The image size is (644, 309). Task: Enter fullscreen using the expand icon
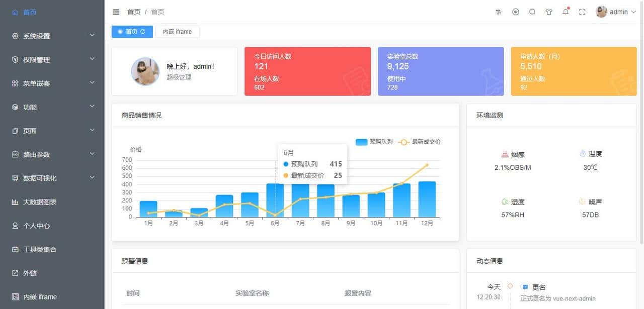pyautogui.click(x=582, y=12)
